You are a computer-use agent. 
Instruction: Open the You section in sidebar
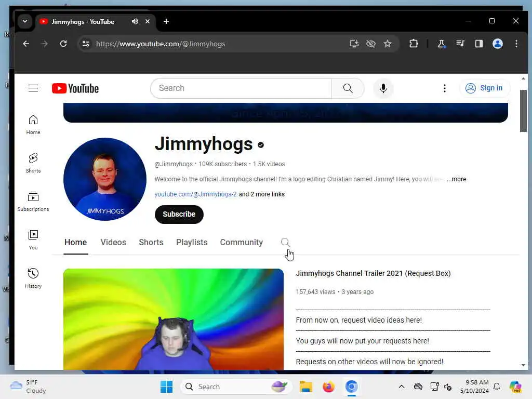coord(33,240)
